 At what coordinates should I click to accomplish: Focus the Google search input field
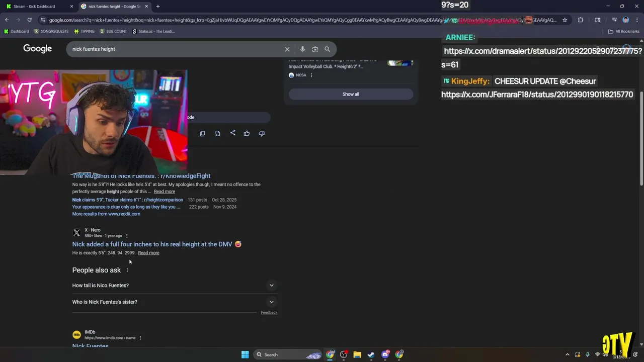[176, 49]
